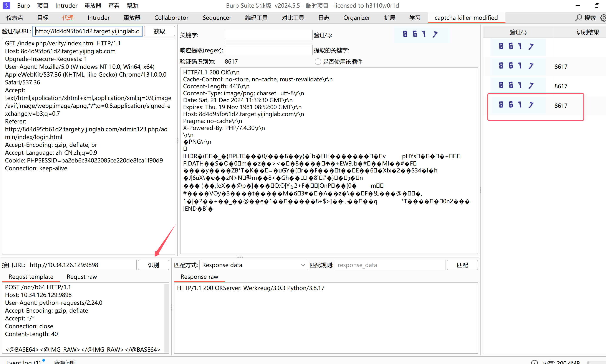Open the Event log (1) tab

(24, 362)
